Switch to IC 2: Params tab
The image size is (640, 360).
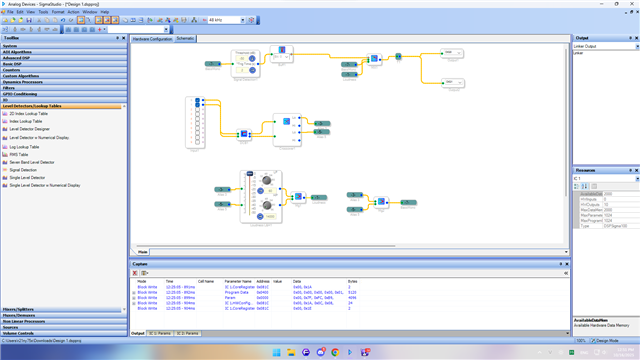point(187,333)
